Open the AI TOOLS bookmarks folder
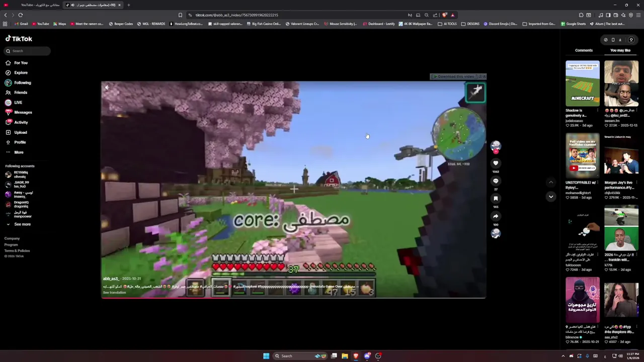 point(447,24)
